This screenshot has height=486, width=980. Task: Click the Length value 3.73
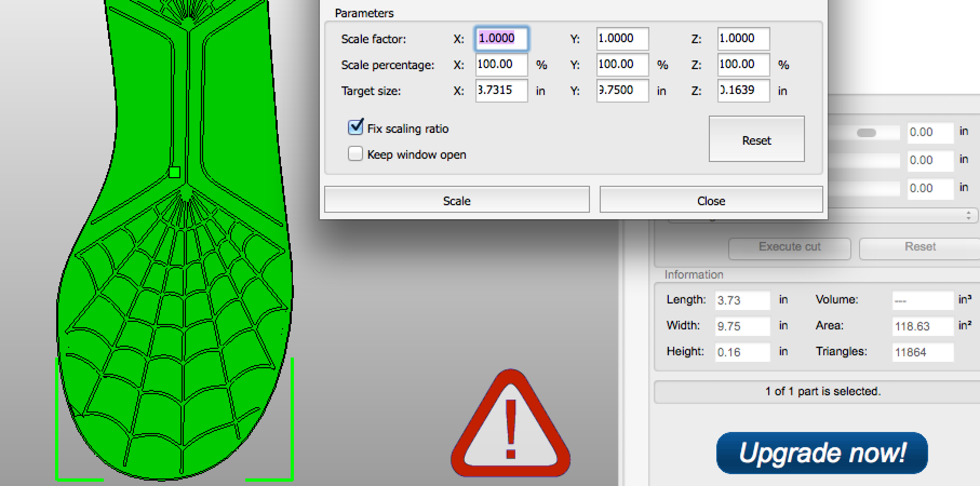tap(742, 300)
